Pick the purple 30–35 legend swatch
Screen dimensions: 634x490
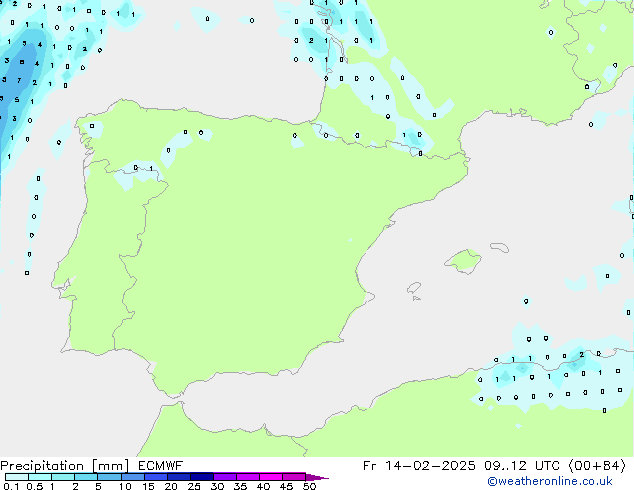coord(225,477)
